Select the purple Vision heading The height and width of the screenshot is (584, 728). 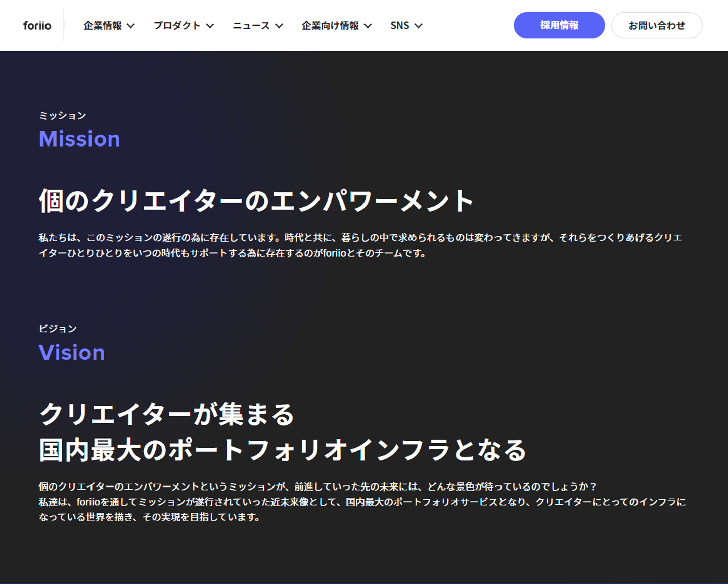point(72,352)
